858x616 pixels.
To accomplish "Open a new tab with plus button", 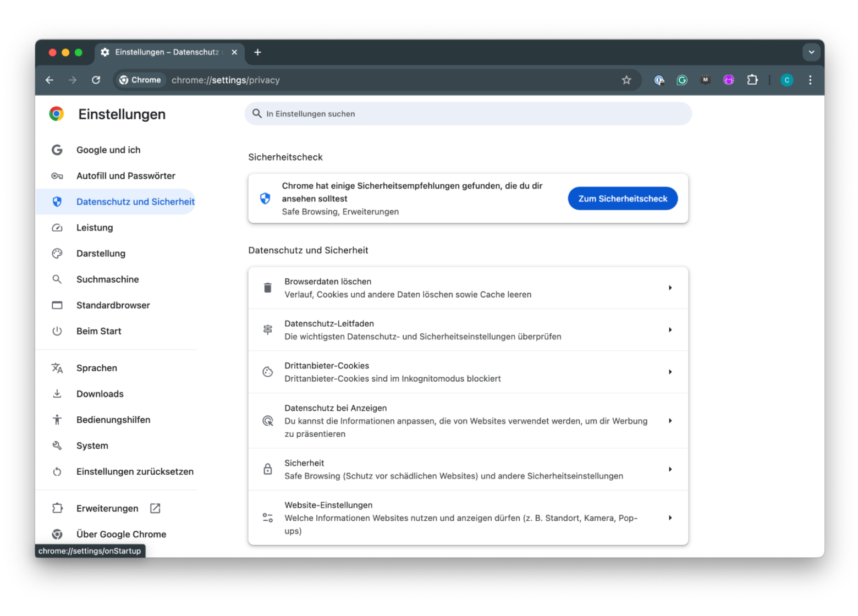I will tap(257, 52).
